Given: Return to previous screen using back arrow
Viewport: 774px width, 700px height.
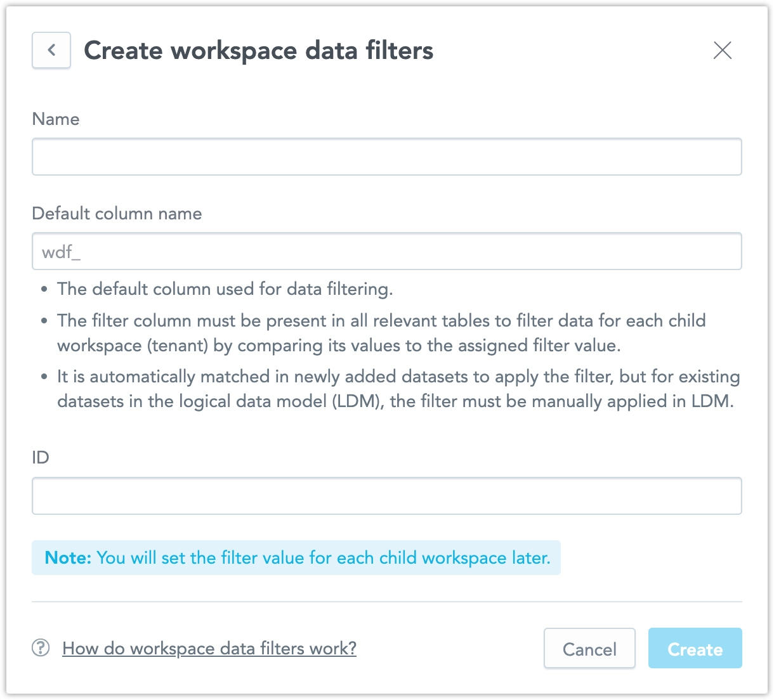Looking at the screenshot, I should [x=51, y=50].
